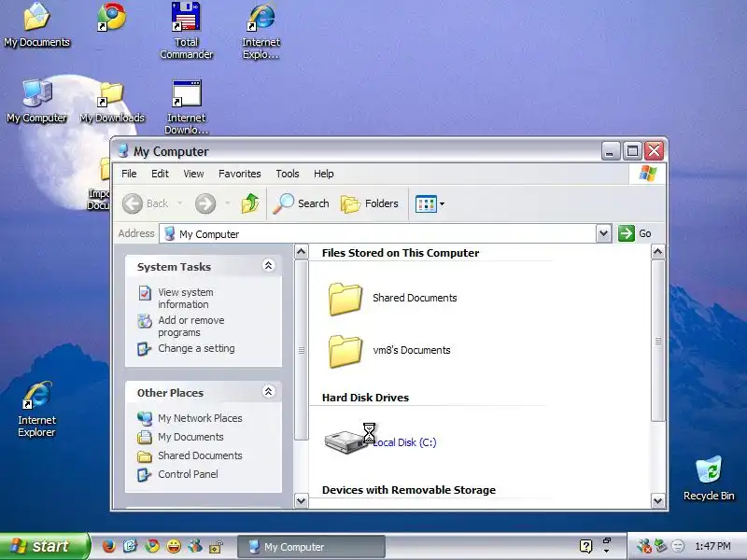
Task: Click the left pane scroll up arrow
Action: (301, 251)
